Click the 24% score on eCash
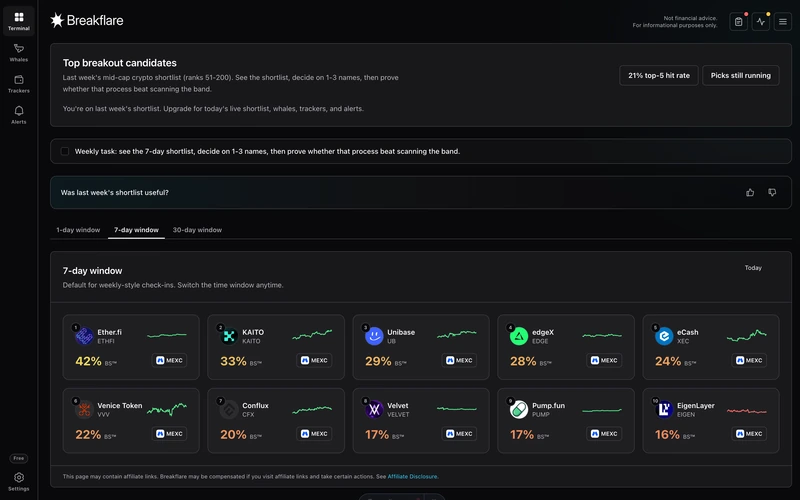 [x=668, y=361]
